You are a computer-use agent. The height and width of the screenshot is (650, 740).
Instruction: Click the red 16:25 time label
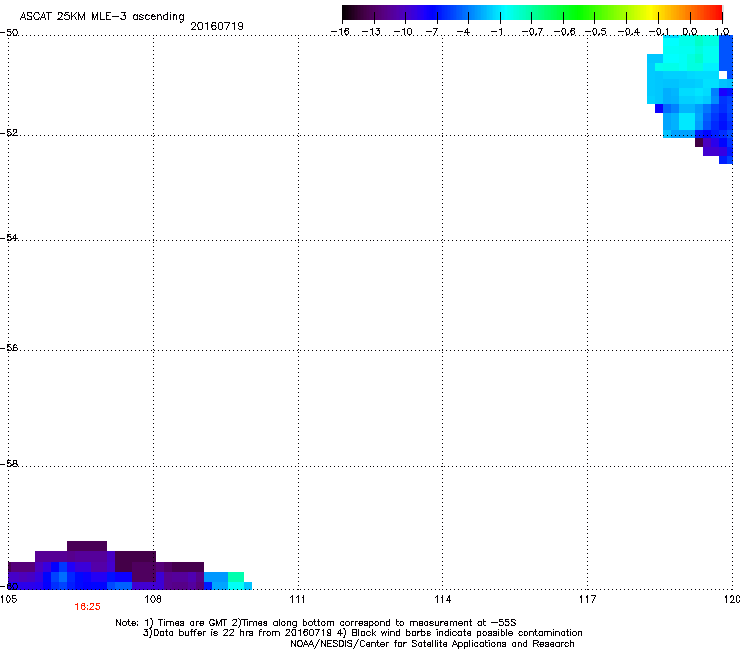pos(87,607)
